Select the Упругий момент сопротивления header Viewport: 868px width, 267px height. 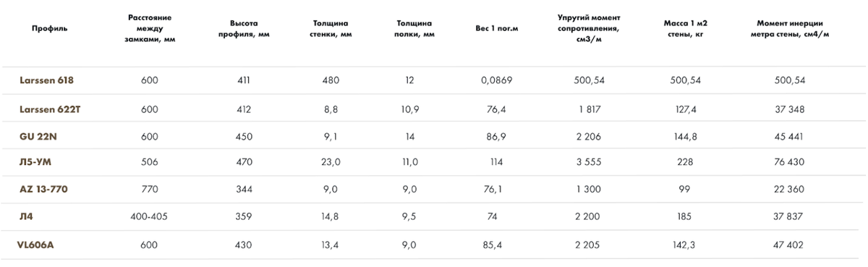click(590, 28)
